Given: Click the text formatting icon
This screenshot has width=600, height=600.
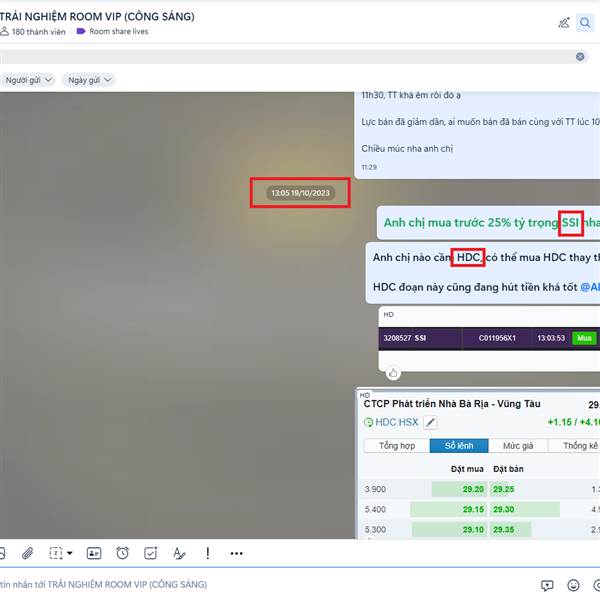Looking at the screenshot, I should [179, 553].
